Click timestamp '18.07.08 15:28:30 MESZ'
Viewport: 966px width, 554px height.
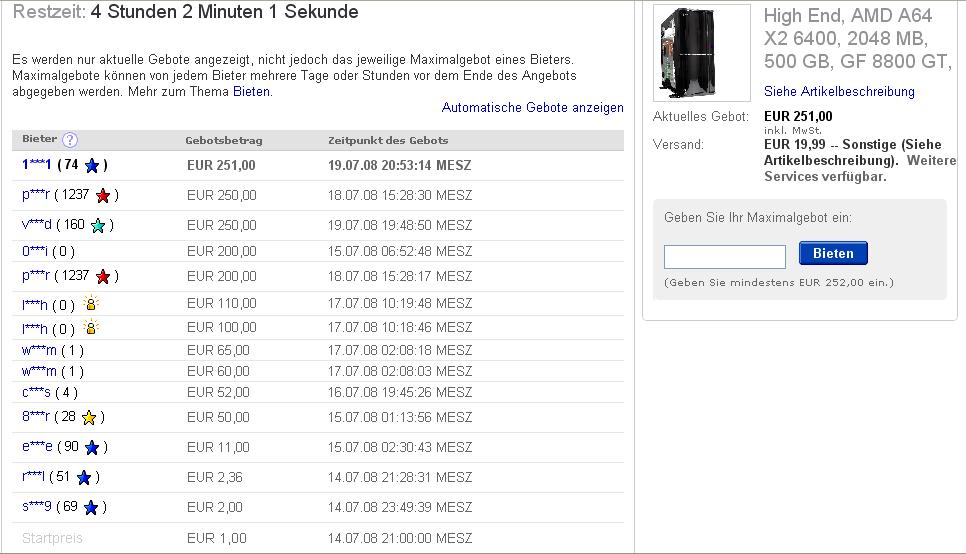coord(400,195)
